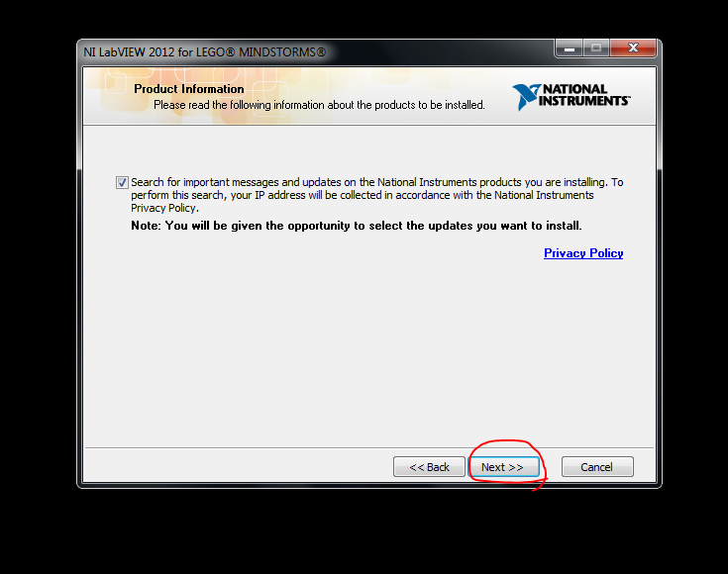728x574 pixels.
Task: Toggle updates via the 'Search for important messages' label
Action: [x=377, y=195]
